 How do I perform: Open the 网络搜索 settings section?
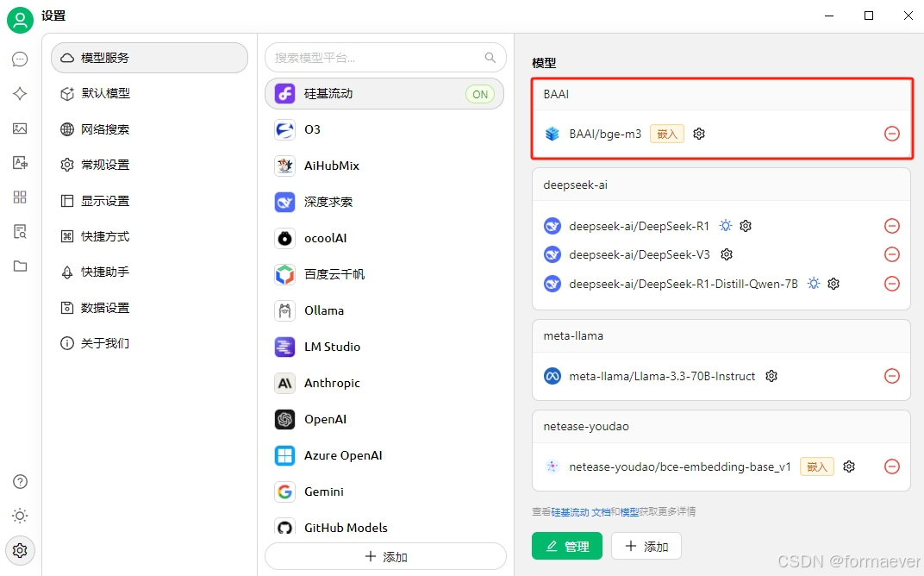point(150,129)
